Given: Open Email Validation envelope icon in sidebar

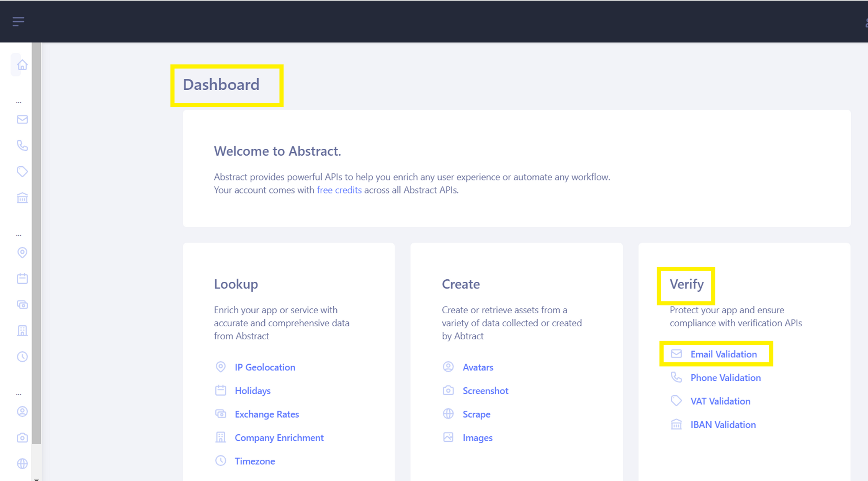Looking at the screenshot, I should [22, 120].
